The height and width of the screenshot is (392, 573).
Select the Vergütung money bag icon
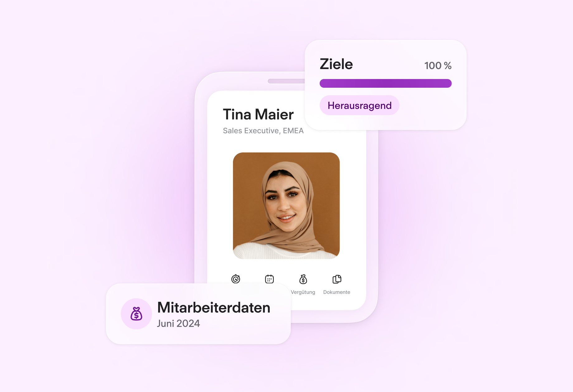(303, 279)
